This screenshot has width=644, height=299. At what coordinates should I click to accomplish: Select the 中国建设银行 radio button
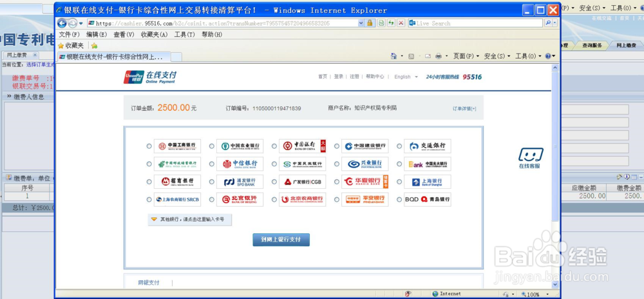(x=337, y=146)
